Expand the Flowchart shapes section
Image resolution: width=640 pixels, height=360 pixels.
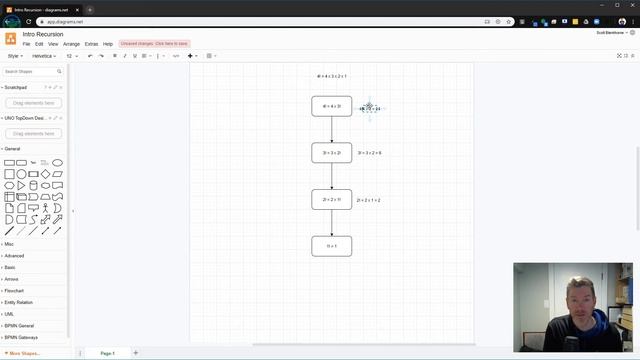coord(14,291)
